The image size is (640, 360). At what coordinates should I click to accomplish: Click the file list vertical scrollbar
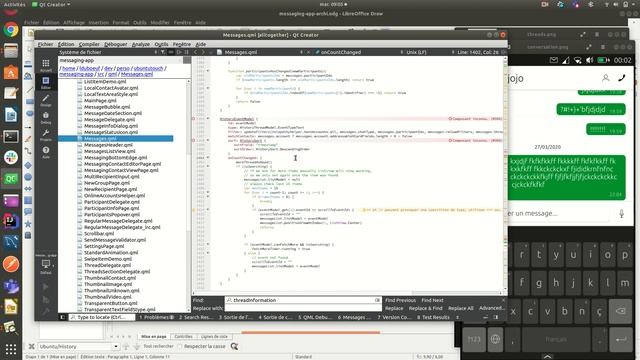click(189, 196)
